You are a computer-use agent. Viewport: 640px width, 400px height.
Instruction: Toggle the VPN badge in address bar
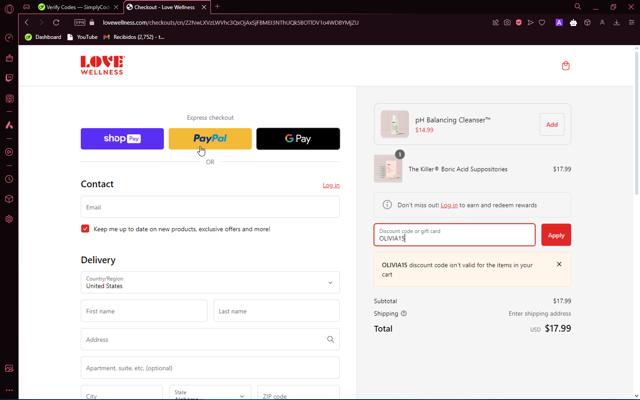pyautogui.click(x=80, y=23)
